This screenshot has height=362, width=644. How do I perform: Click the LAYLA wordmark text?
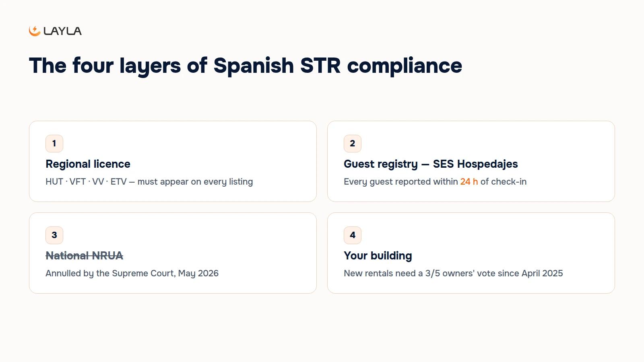62,31
